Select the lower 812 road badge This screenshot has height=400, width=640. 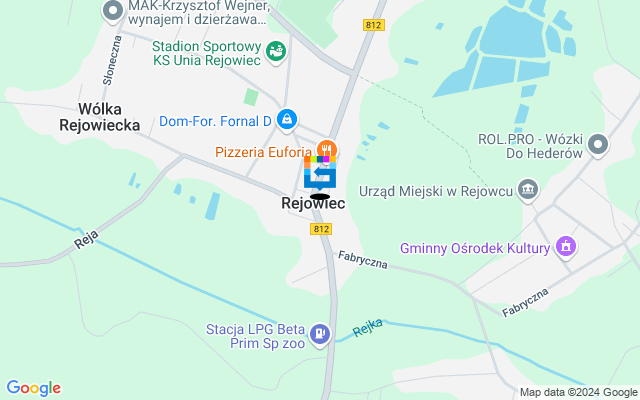pyautogui.click(x=321, y=229)
